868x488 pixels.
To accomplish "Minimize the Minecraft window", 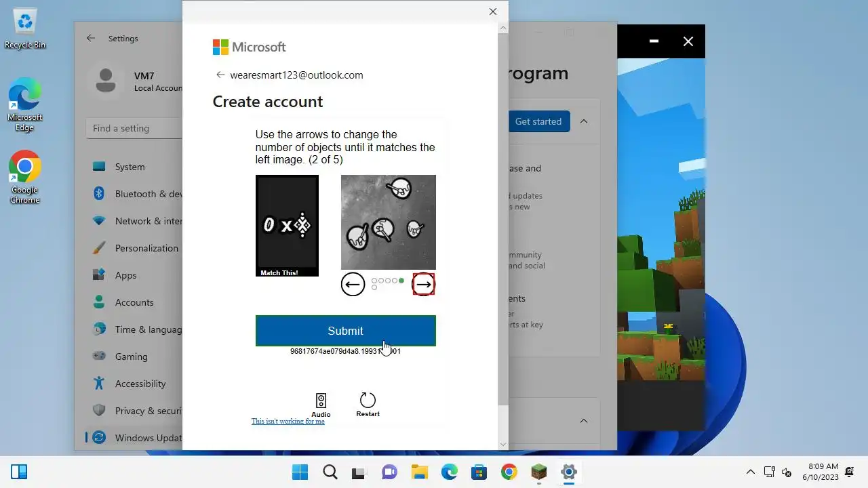I will pyautogui.click(x=654, y=41).
